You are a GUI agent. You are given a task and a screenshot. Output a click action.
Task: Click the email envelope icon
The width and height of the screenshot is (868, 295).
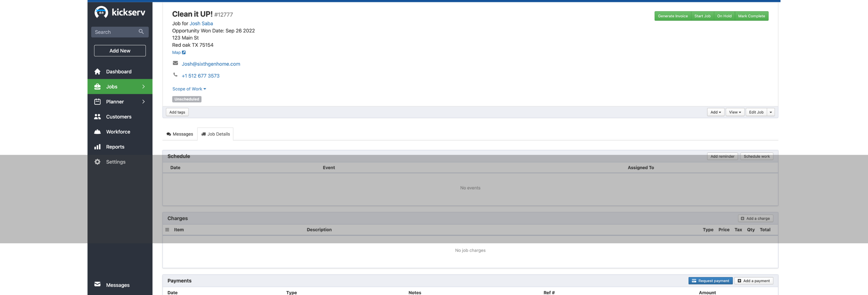[175, 63]
